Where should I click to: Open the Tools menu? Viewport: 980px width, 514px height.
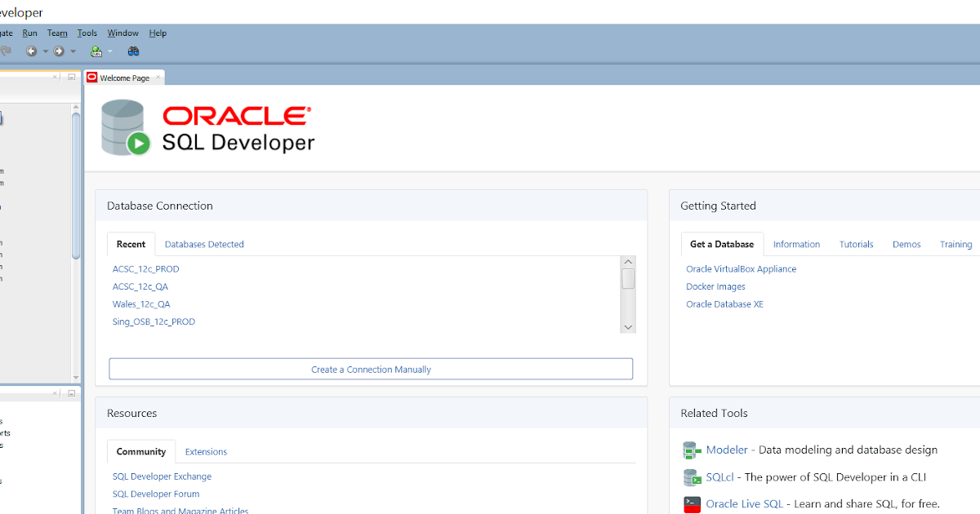pyautogui.click(x=87, y=33)
